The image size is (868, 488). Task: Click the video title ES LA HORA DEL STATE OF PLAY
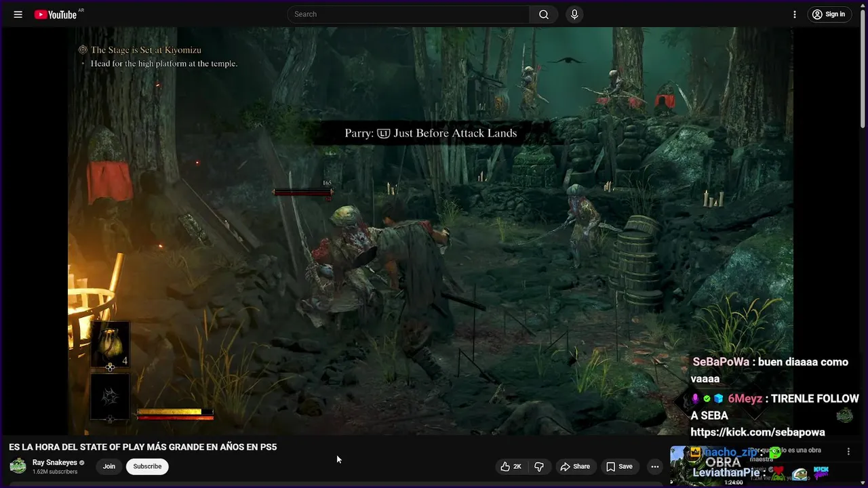coord(143,447)
